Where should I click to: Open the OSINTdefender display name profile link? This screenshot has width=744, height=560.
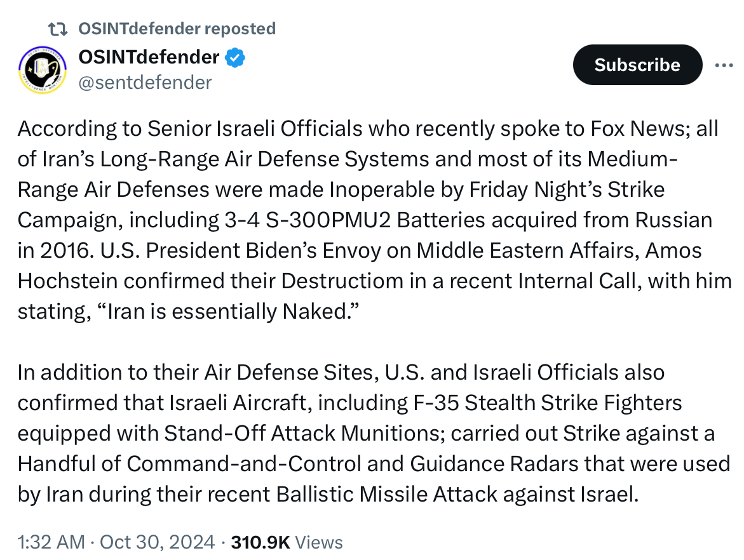[x=149, y=57]
